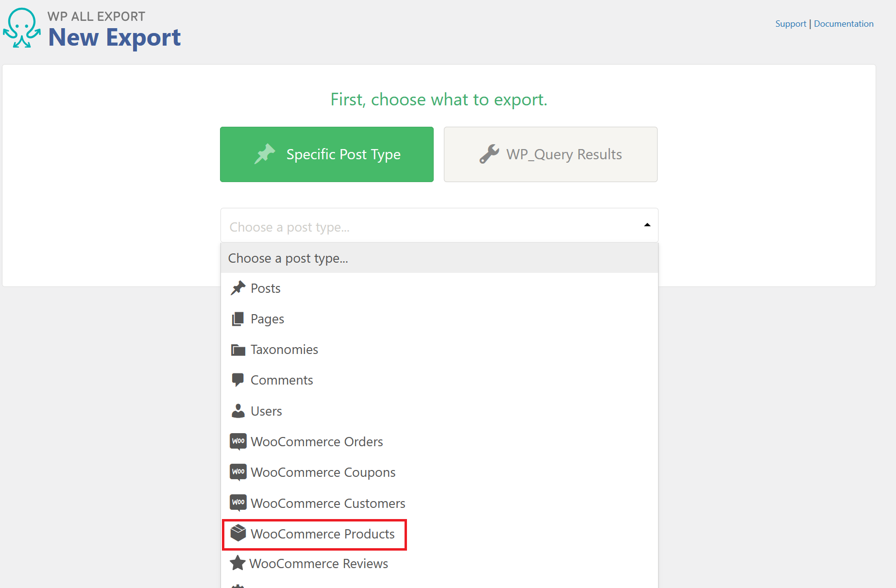
Task: Select the Specific Post Type button
Action: [x=327, y=154]
